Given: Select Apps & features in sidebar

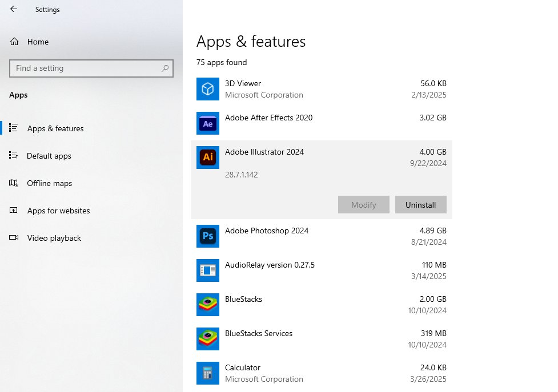Looking at the screenshot, I should pos(55,128).
